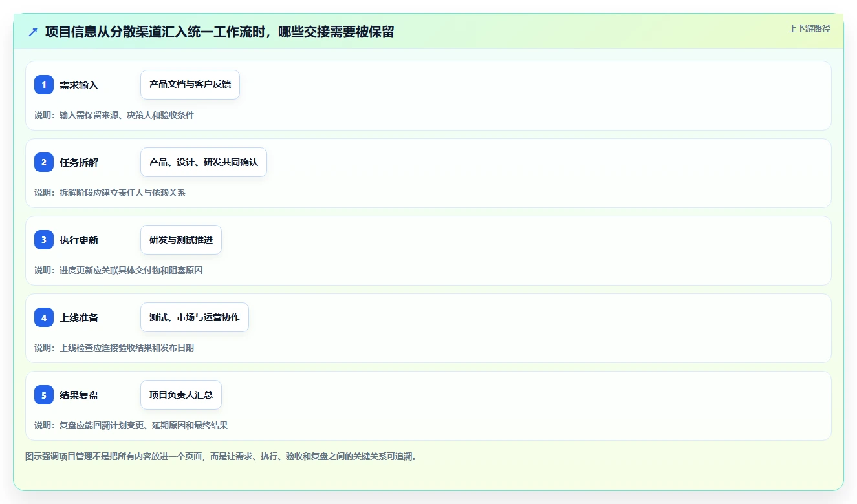Viewport: 857px width, 504px height.
Task: Click the 上下游路径 label in the header
Action: pyautogui.click(x=809, y=28)
